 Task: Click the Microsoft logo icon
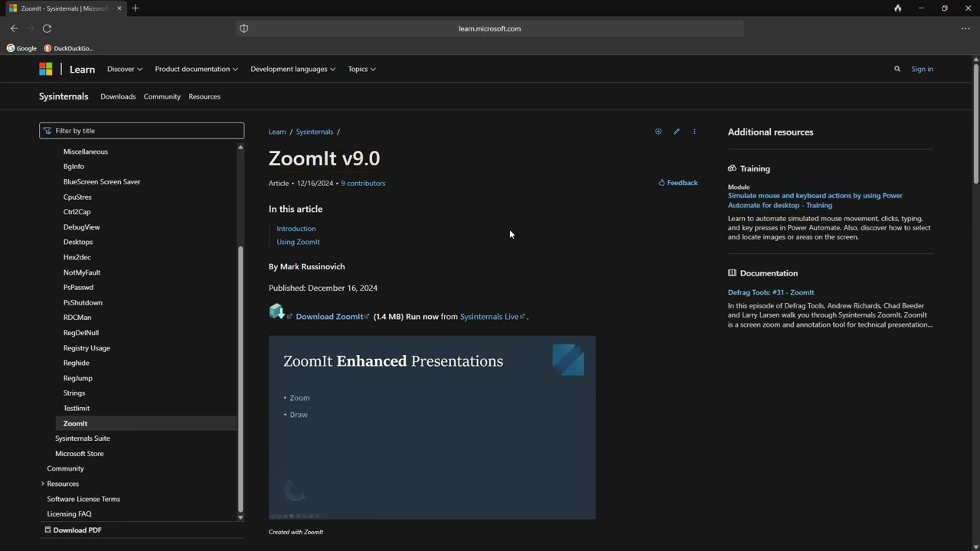click(x=46, y=69)
